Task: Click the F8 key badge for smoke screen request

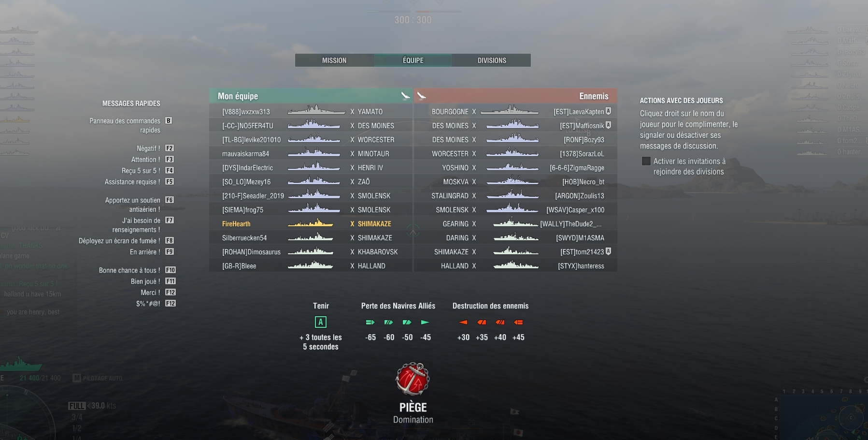Action: [x=170, y=240]
